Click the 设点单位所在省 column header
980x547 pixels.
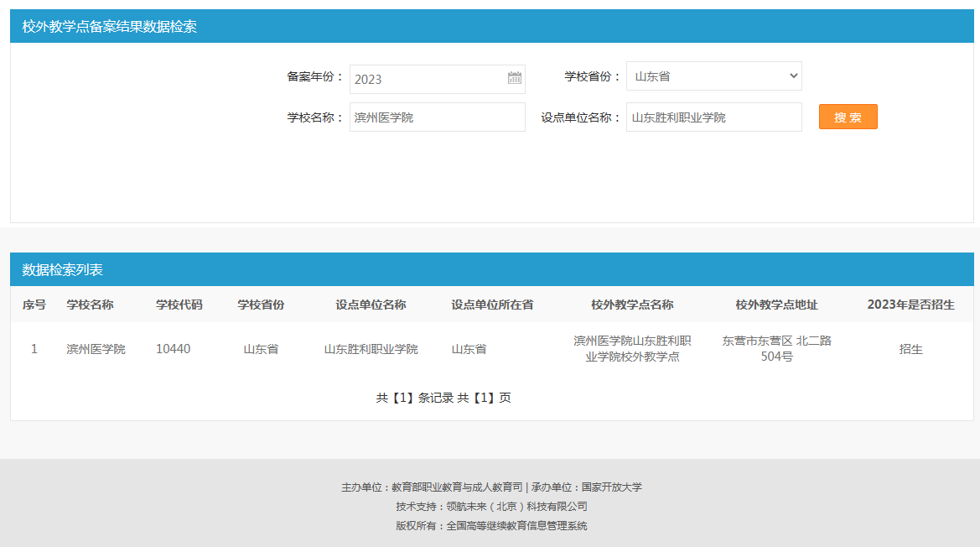tap(492, 305)
